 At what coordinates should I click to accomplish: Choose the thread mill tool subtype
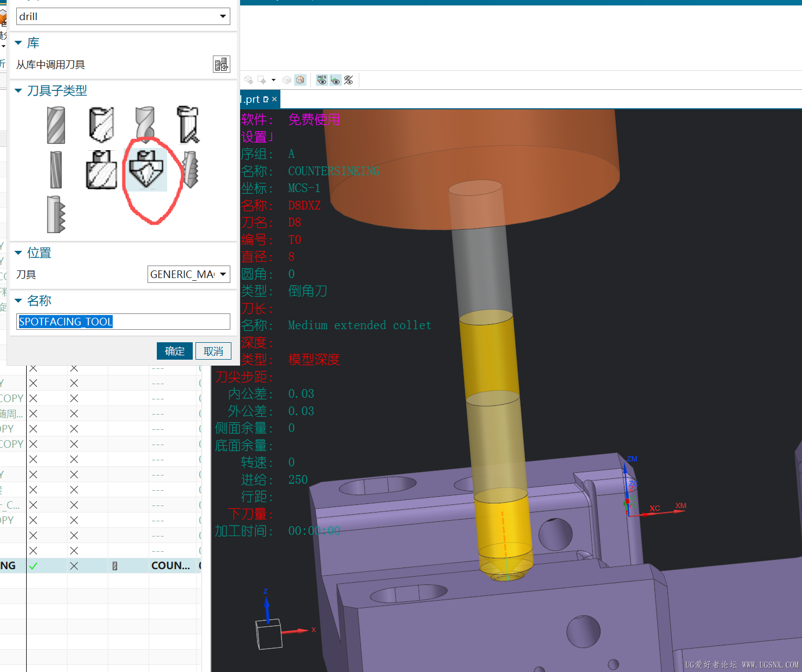point(56,214)
